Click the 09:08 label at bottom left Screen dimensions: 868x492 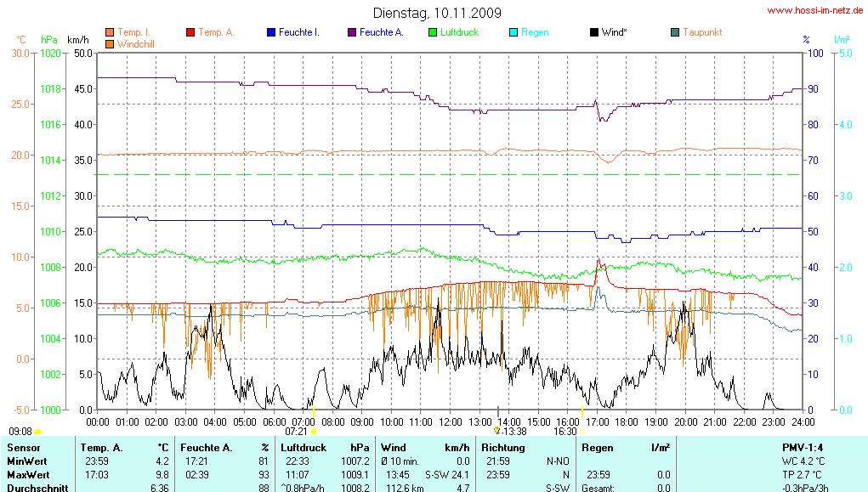point(20,432)
